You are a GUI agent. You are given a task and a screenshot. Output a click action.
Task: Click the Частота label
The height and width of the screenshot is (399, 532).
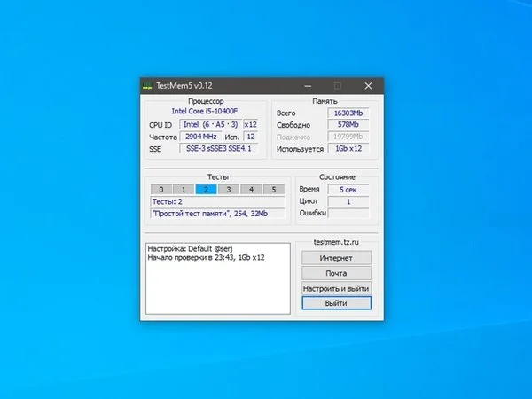coord(163,137)
